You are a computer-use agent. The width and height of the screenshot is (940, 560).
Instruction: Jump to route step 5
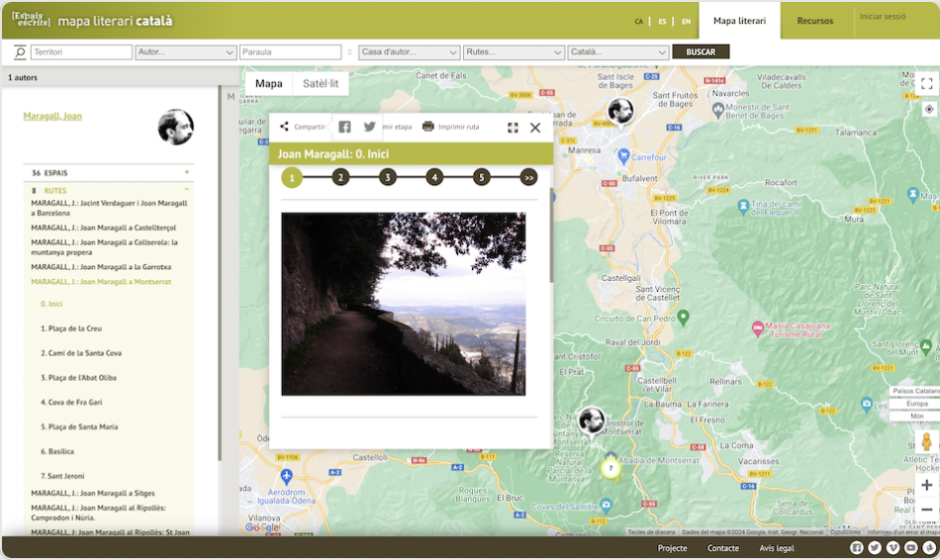tap(482, 177)
